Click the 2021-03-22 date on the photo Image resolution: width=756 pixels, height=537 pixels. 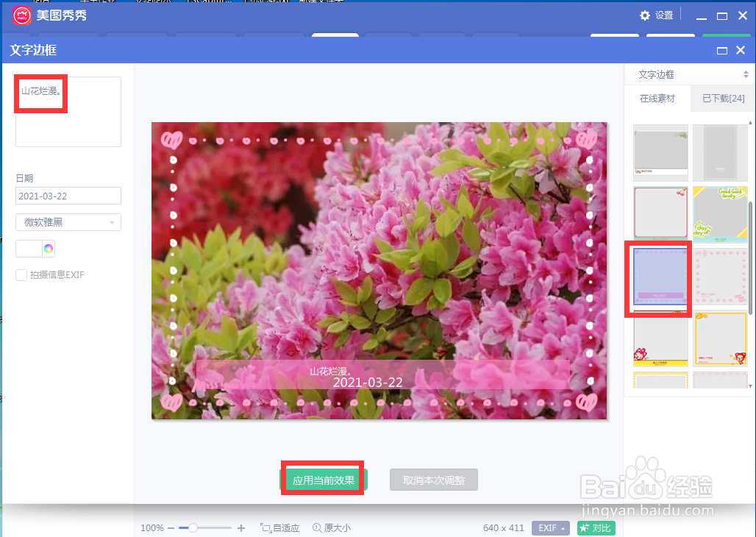tap(368, 383)
